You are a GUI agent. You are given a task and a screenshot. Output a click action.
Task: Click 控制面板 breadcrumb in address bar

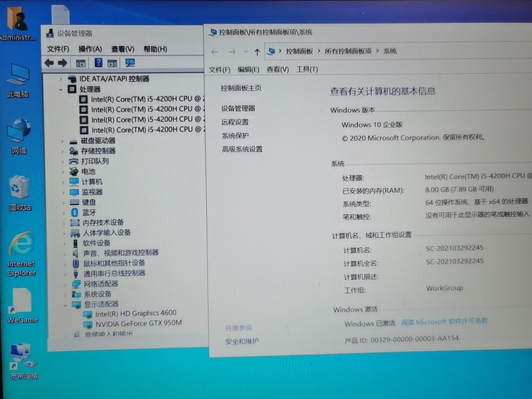coord(300,51)
